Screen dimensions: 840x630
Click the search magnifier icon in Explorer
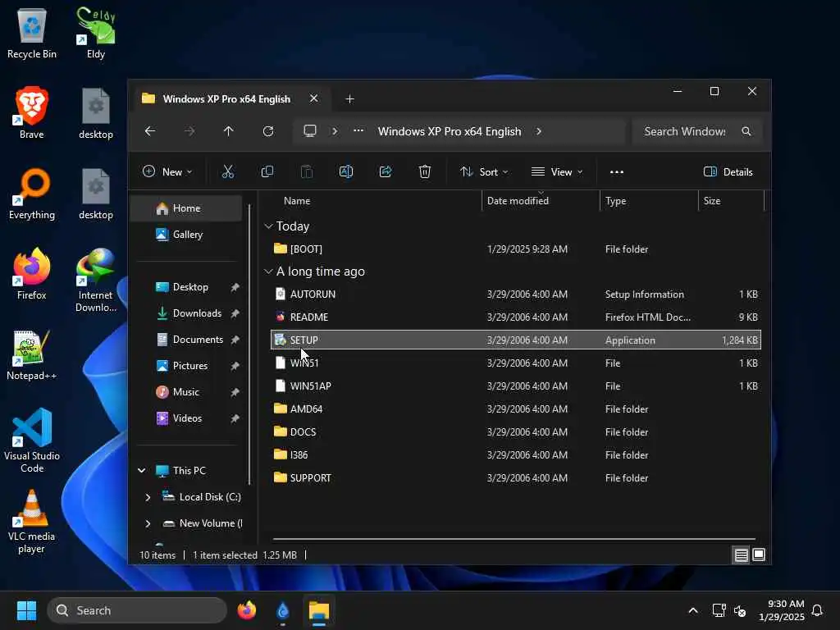pyautogui.click(x=746, y=131)
